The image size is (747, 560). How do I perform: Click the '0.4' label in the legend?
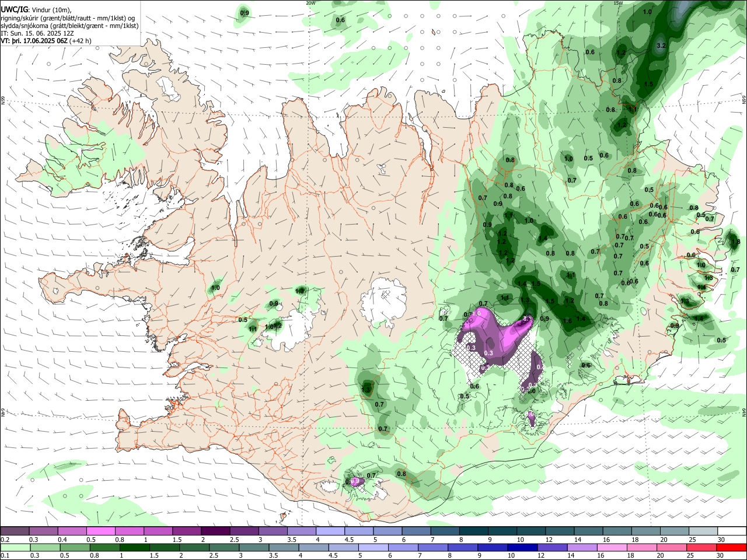point(62,540)
